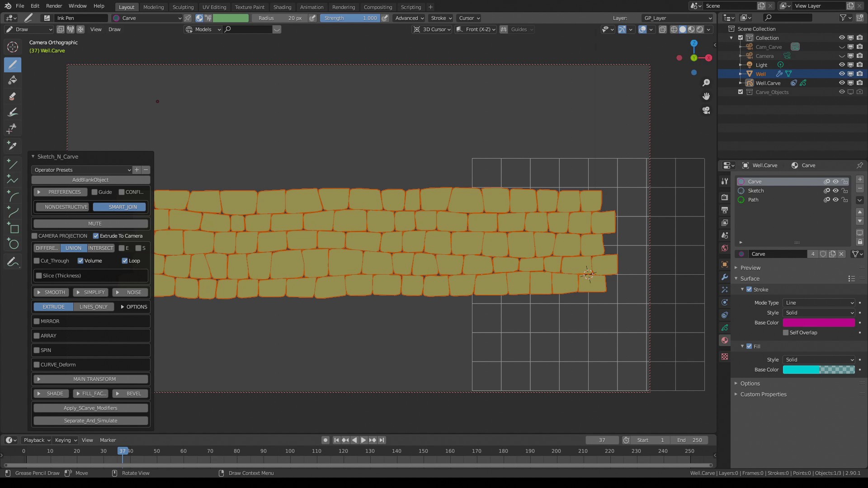868x488 pixels.
Task: Select the Box shape tool
Action: pos(13,228)
